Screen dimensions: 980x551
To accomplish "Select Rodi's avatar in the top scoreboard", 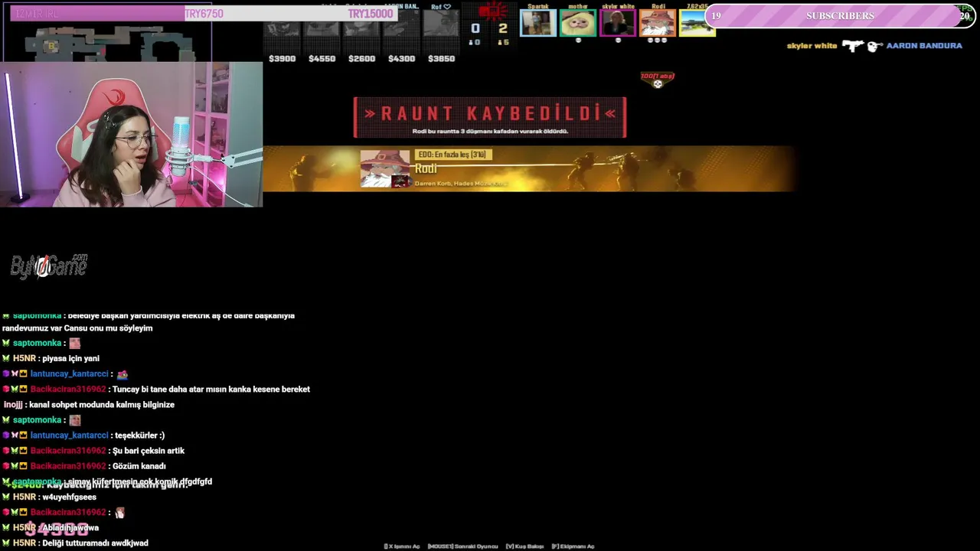I will click(658, 23).
